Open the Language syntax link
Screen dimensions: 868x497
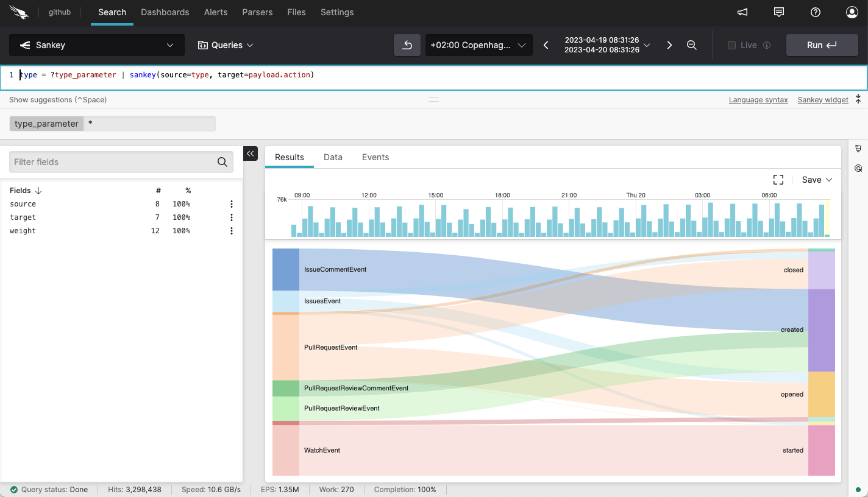coord(758,100)
